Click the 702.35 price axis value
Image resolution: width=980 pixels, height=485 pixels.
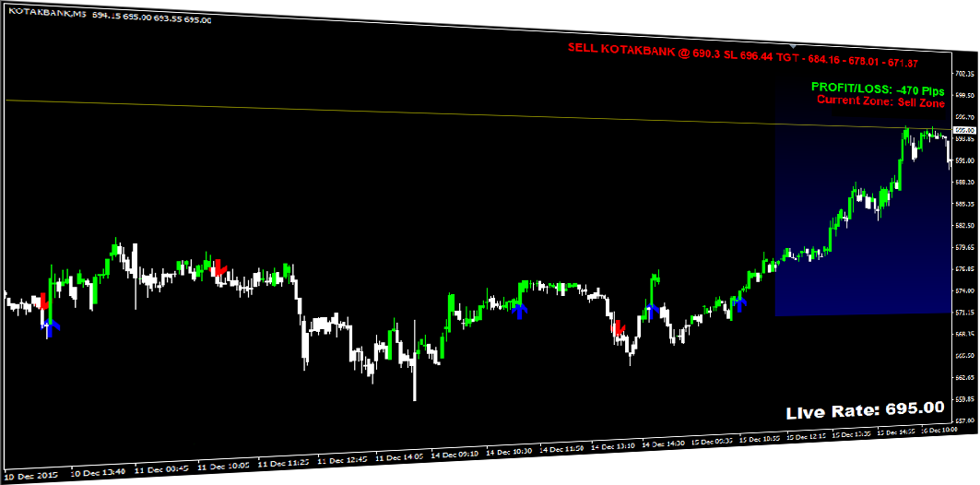(x=964, y=73)
